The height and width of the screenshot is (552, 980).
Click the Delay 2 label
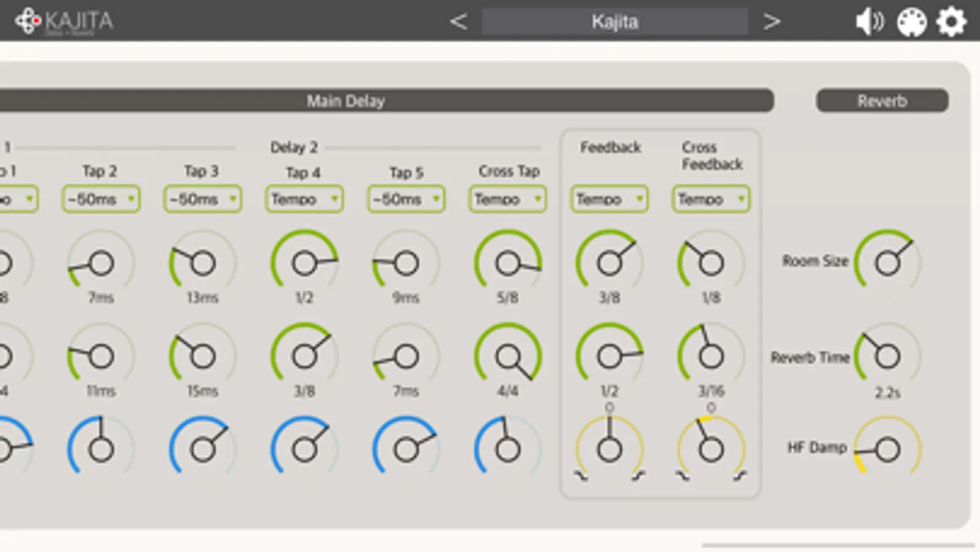point(294,147)
